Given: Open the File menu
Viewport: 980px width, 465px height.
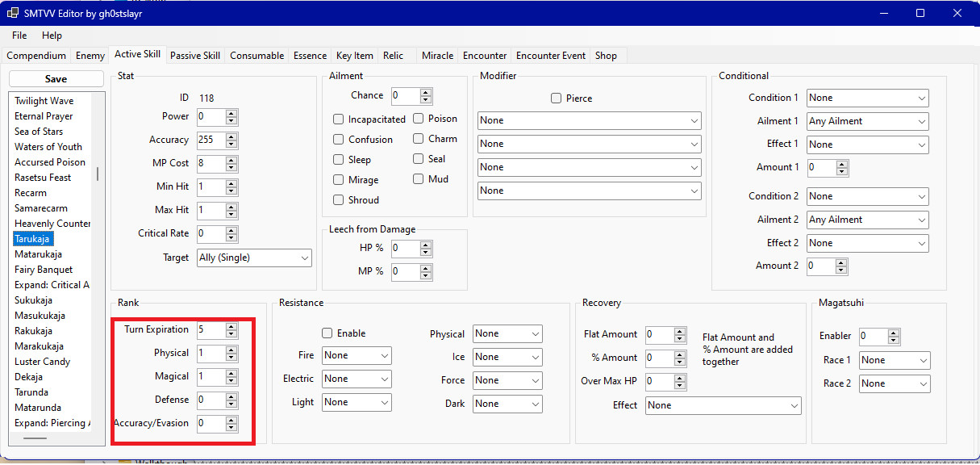Looking at the screenshot, I should pos(19,36).
